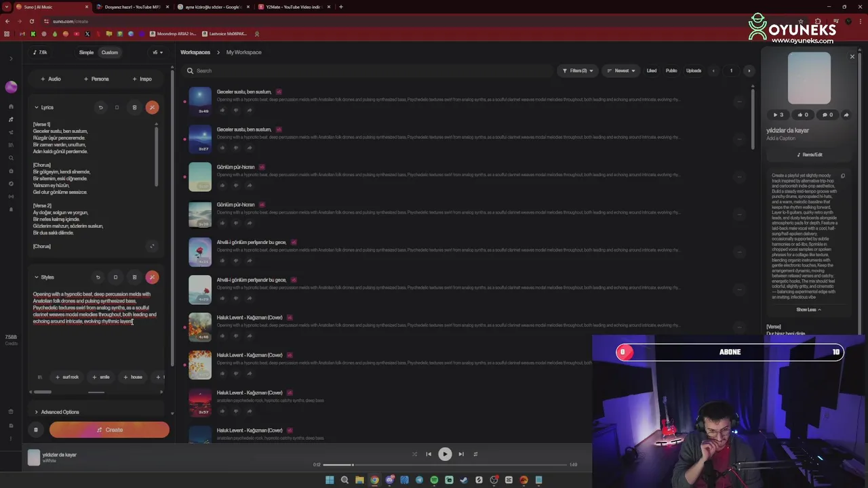Collapse description with Show Less
Screen dimensions: 868x488
tap(808, 310)
